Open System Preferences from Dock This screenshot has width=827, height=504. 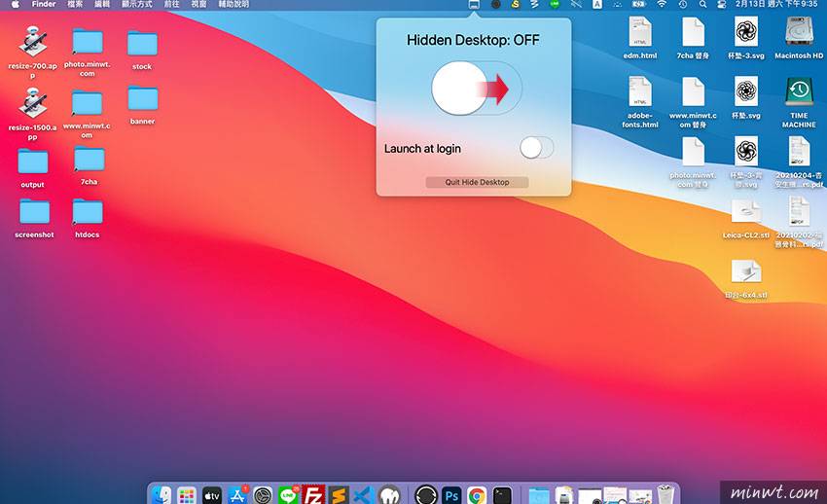pos(263,495)
